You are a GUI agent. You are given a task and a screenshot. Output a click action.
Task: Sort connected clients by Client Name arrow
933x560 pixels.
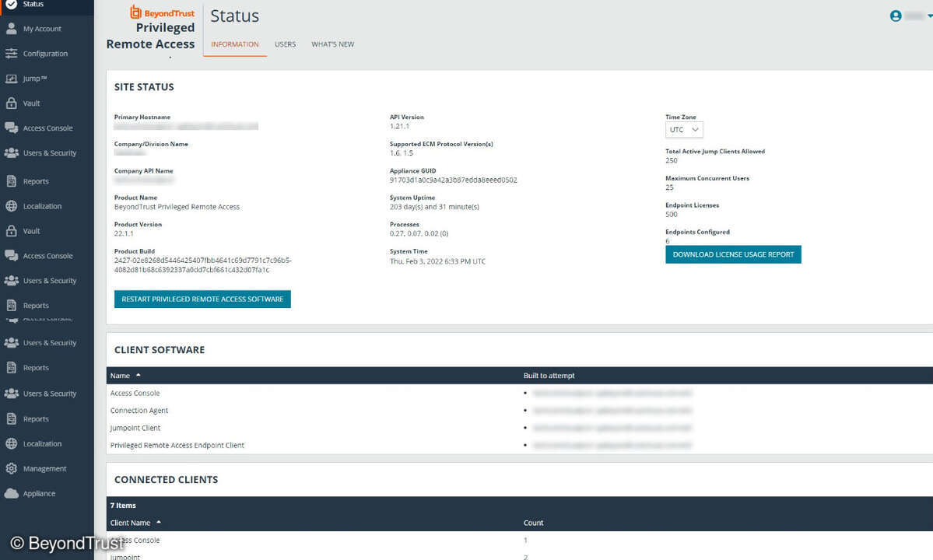[158, 523]
